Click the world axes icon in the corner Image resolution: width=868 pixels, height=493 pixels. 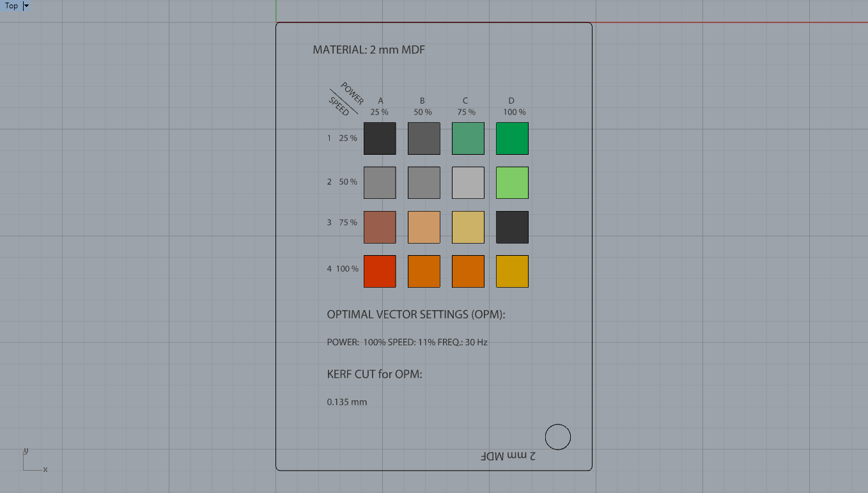[x=35, y=460]
